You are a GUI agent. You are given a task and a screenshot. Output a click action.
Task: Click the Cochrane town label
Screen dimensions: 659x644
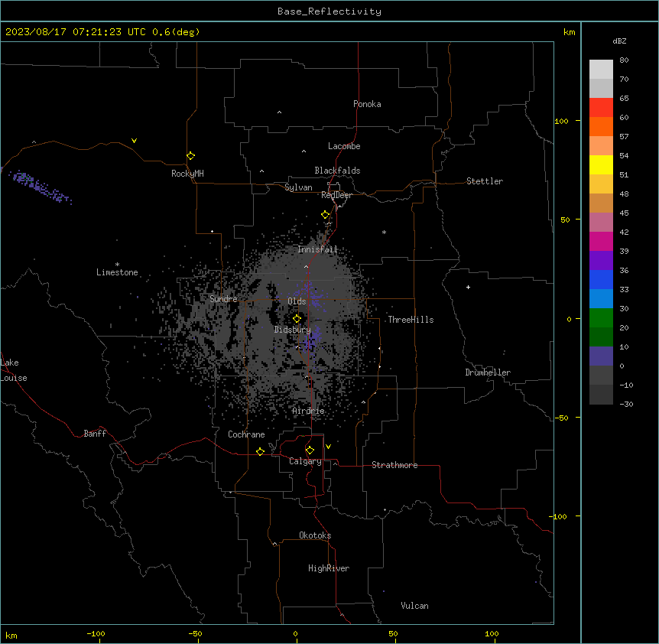pos(246,434)
